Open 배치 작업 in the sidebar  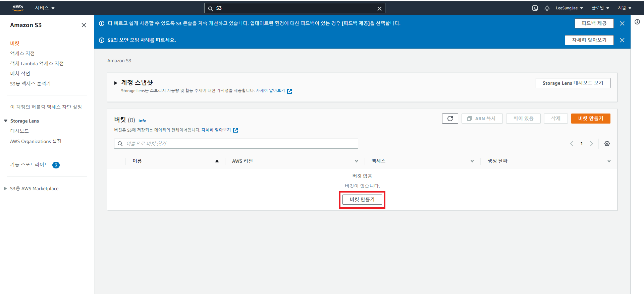coord(20,73)
